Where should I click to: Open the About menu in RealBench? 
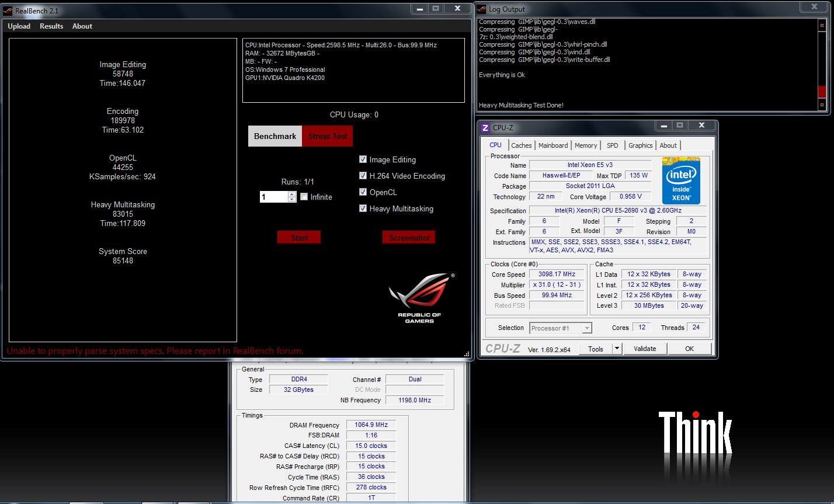(x=82, y=26)
